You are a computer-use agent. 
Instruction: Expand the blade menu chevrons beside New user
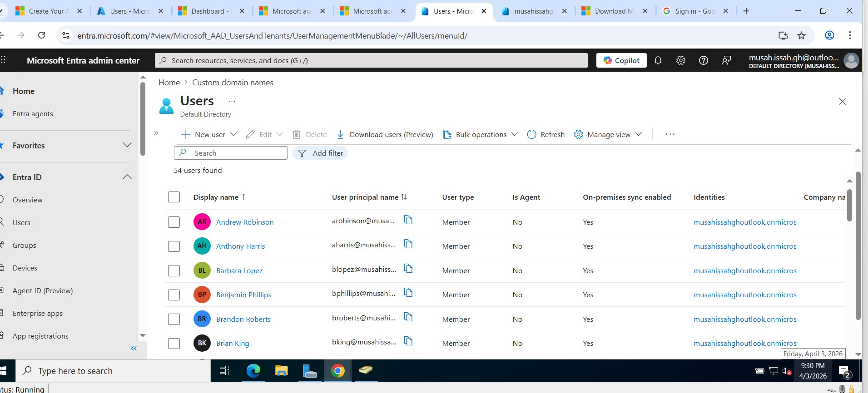point(156,133)
